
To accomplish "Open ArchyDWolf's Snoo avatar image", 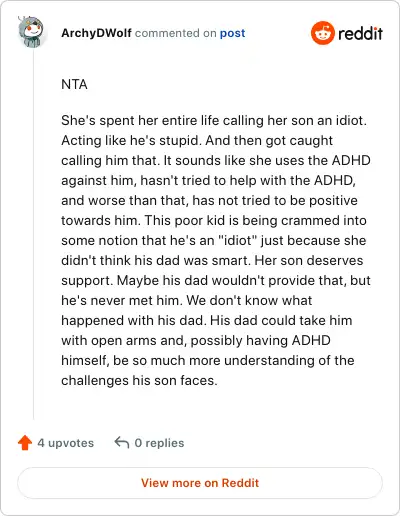I will pyautogui.click(x=31, y=32).
